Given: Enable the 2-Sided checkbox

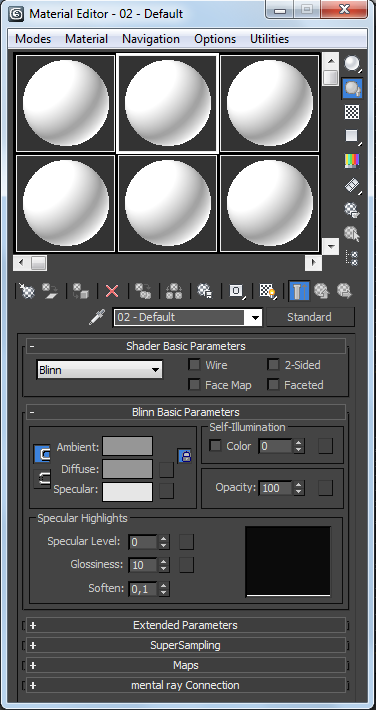Looking at the screenshot, I should [273, 365].
